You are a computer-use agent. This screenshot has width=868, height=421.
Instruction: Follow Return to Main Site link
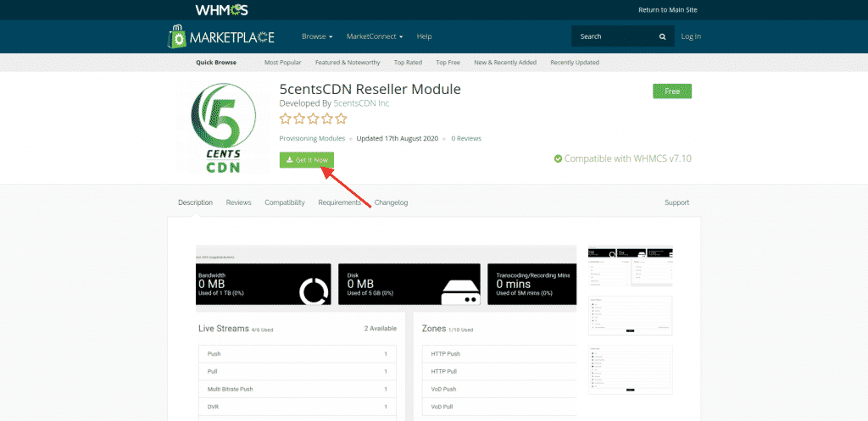(x=668, y=10)
